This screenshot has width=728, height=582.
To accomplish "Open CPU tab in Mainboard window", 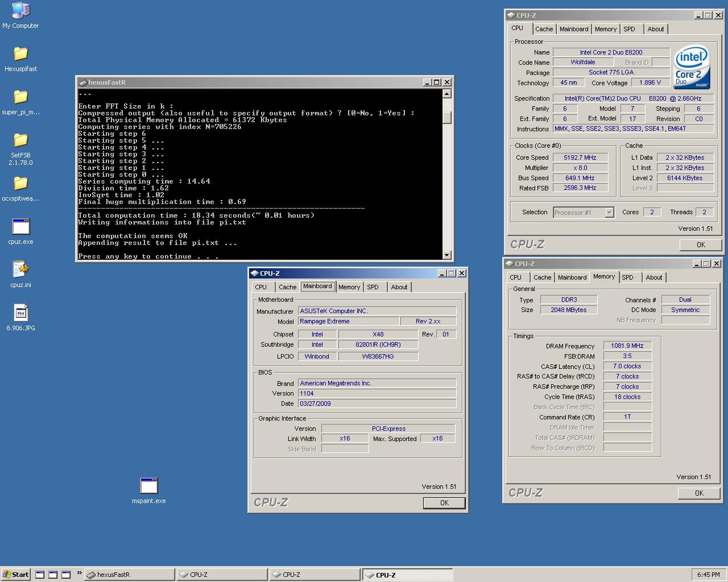I will pos(261,287).
